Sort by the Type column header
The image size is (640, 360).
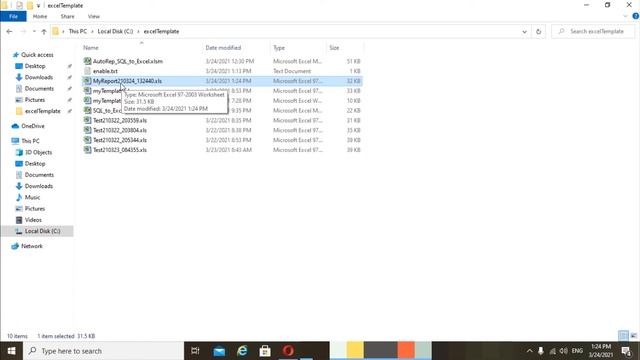click(x=279, y=48)
